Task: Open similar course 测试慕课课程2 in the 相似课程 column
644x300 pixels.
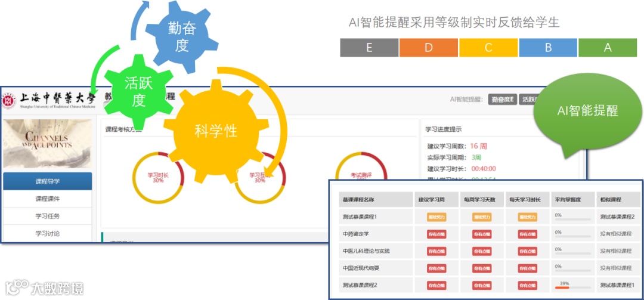Action: tap(617, 217)
